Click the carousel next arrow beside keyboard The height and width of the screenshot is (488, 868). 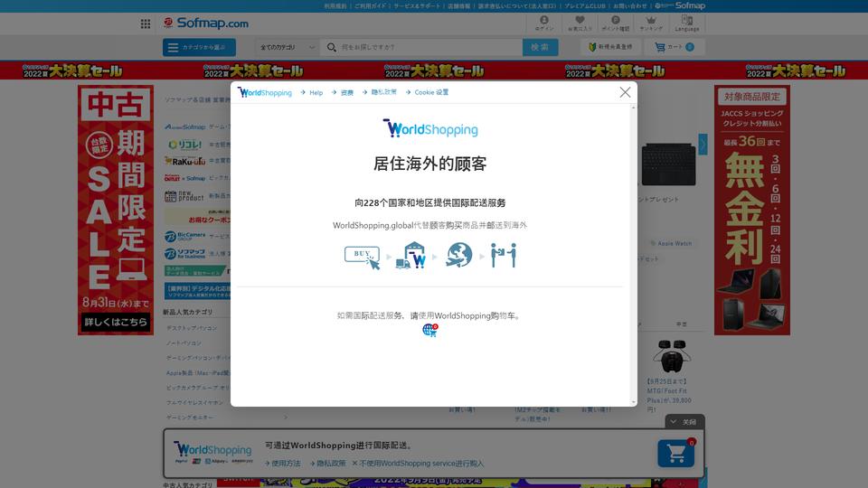point(703,145)
